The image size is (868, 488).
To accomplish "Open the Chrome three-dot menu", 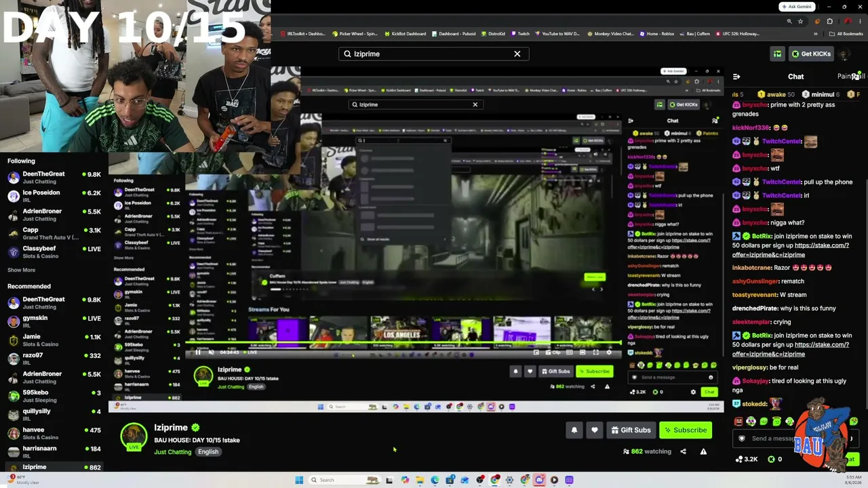I will coord(860,21).
